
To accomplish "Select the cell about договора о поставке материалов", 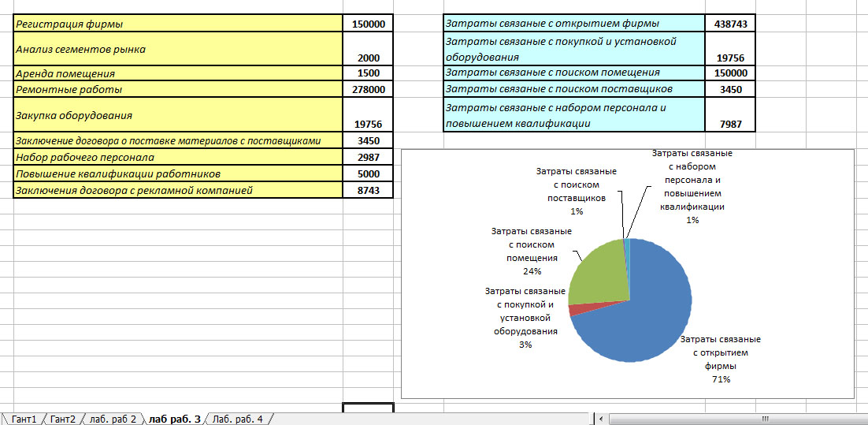I will click(x=178, y=140).
